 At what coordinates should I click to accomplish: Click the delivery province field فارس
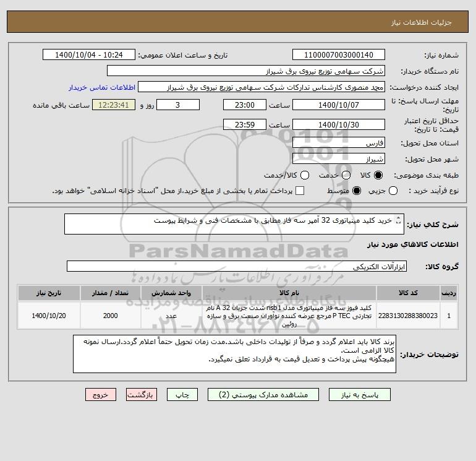click(x=339, y=143)
